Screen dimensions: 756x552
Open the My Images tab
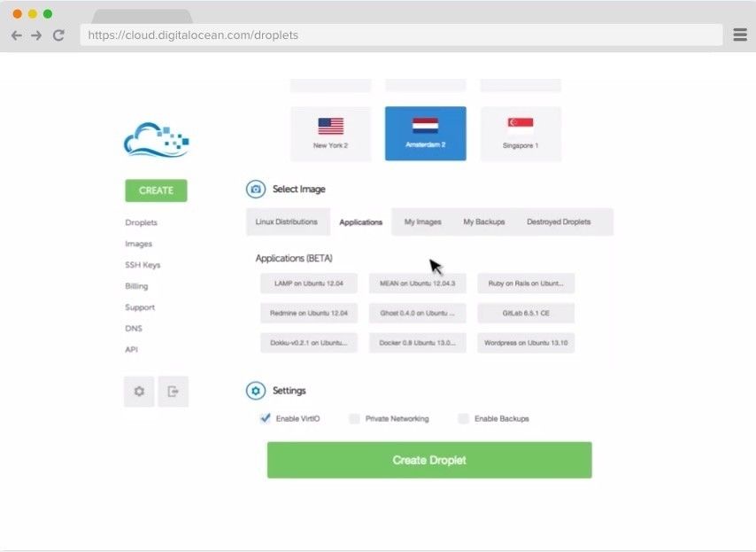coord(423,222)
